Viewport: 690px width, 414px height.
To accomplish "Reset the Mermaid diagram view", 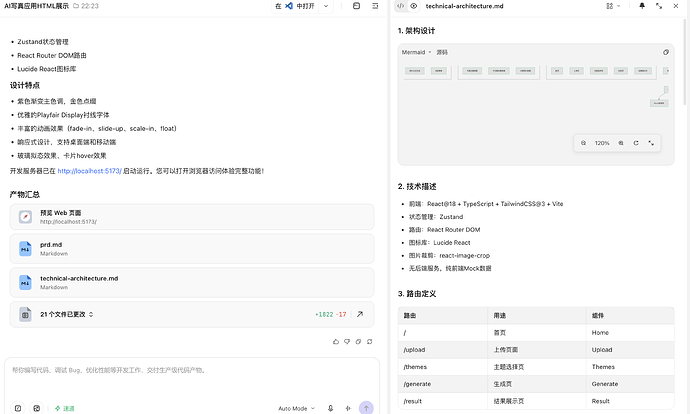I will 636,143.
